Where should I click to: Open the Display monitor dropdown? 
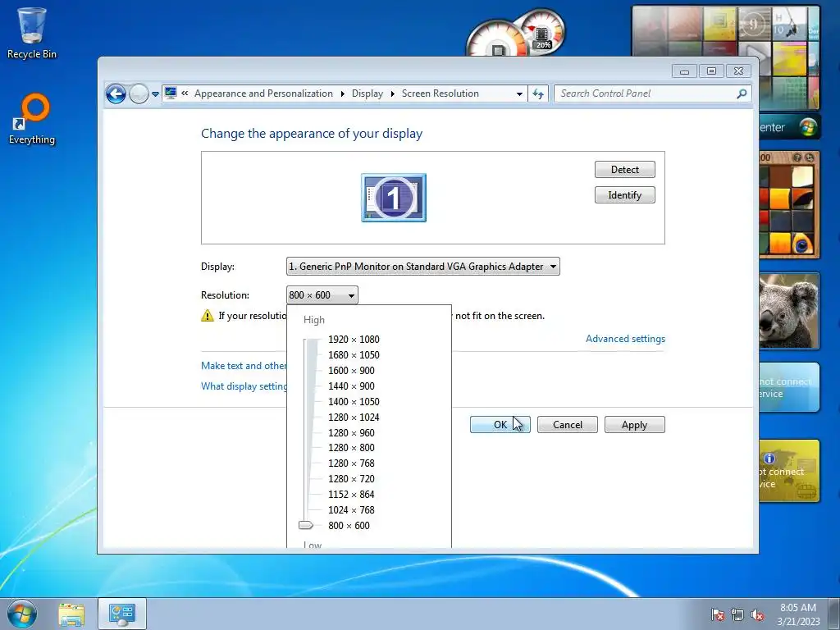(x=423, y=267)
